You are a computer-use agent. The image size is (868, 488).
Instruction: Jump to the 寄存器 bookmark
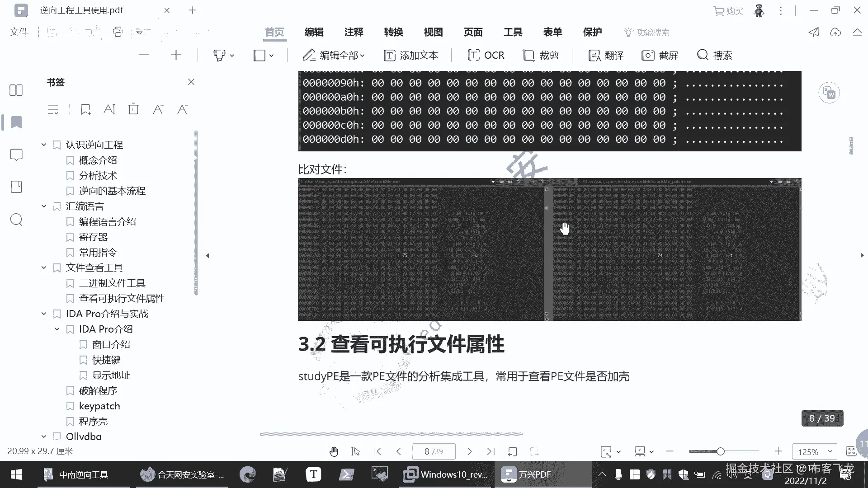click(x=93, y=237)
